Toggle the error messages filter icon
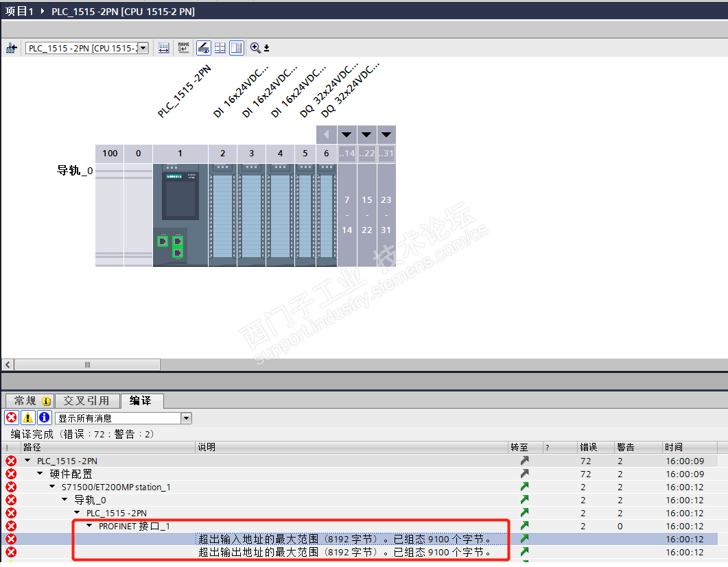 [12, 418]
